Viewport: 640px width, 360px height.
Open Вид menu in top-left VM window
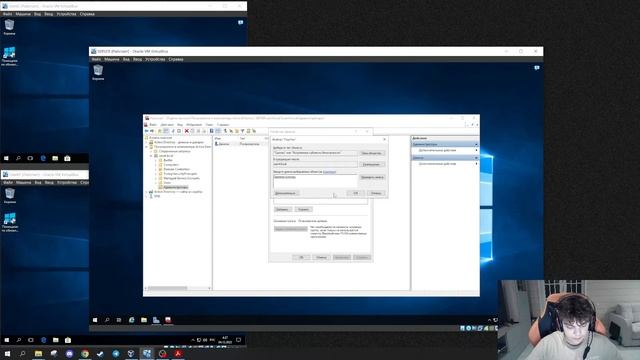pyautogui.click(x=37, y=14)
